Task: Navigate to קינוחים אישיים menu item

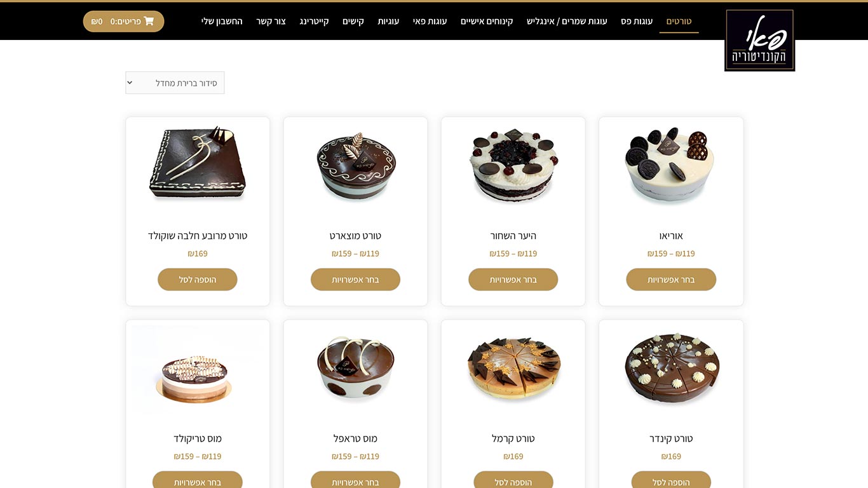Action: point(487,21)
